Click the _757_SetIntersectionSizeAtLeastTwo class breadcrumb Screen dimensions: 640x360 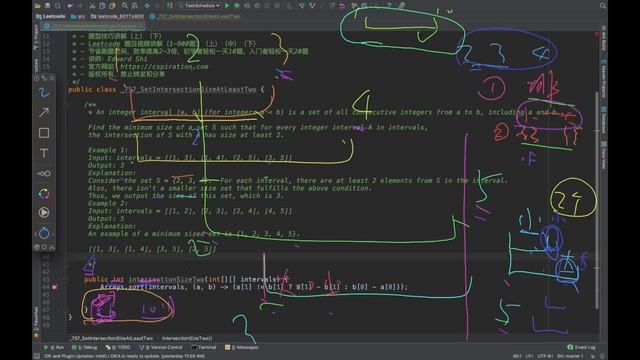click(195, 16)
